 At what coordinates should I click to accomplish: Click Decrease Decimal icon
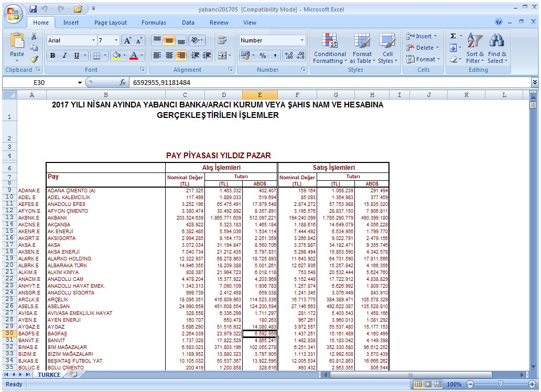tap(300, 56)
